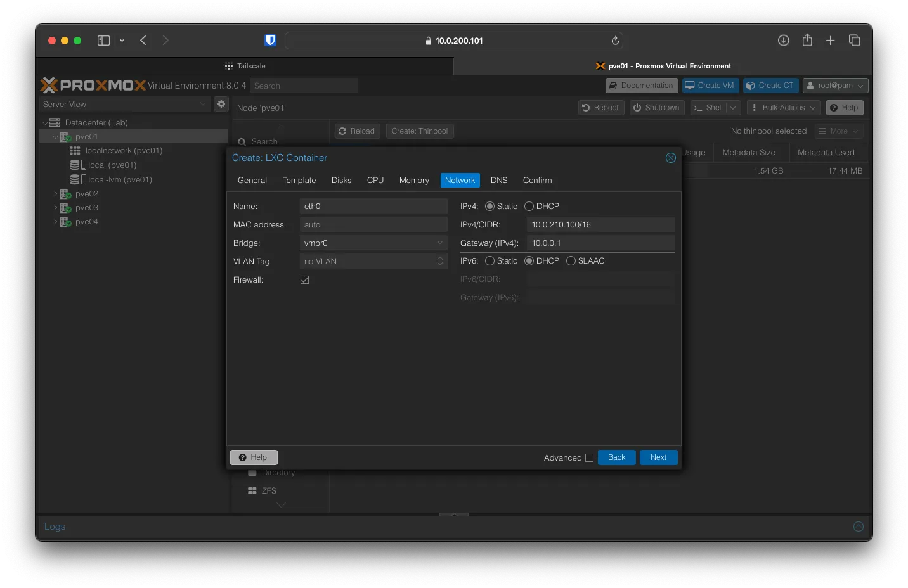The height and width of the screenshot is (588, 908).
Task: Switch to the Confirm tab
Action: pos(537,181)
